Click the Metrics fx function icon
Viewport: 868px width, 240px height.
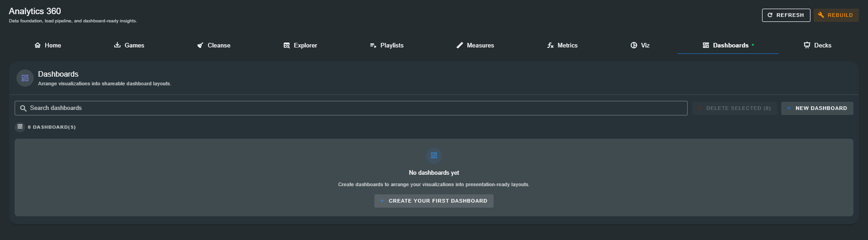pyautogui.click(x=550, y=45)
